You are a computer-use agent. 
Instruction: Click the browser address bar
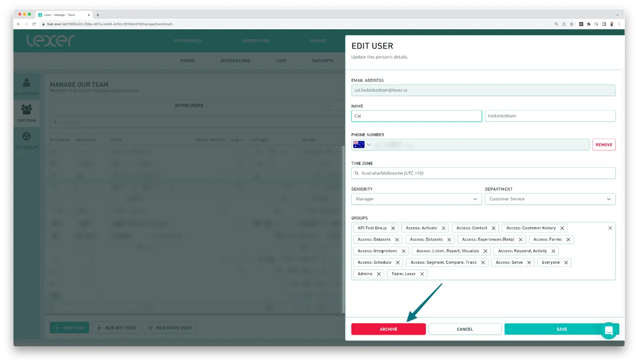(x=295, y=24)
